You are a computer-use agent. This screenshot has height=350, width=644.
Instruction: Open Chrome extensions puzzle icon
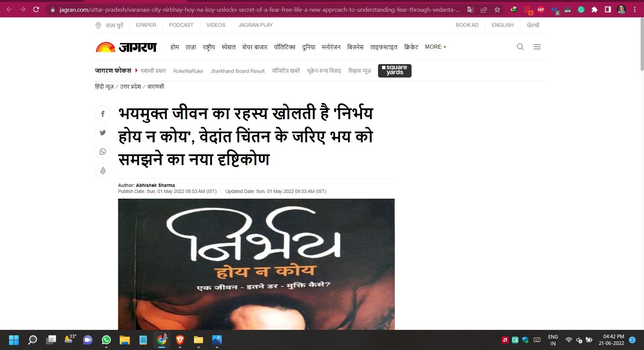pyautogui.click(x=594, y=10)
